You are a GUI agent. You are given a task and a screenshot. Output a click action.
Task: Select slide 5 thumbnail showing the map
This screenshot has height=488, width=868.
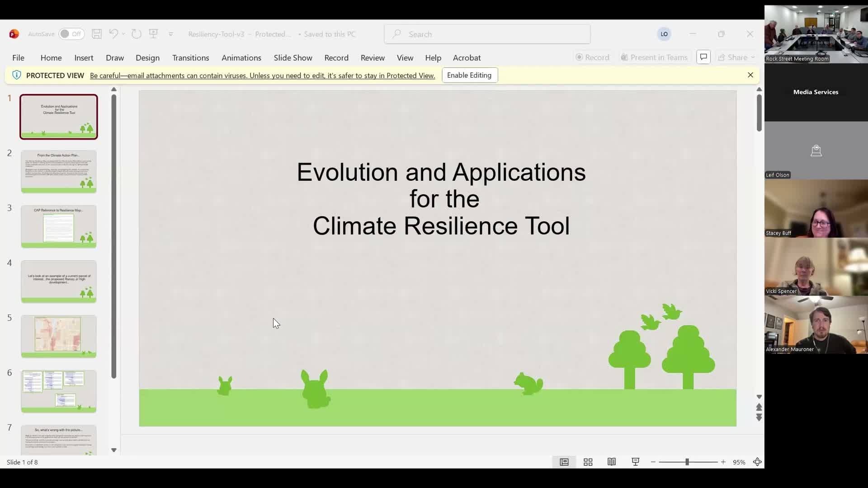(x=58, y=336)
